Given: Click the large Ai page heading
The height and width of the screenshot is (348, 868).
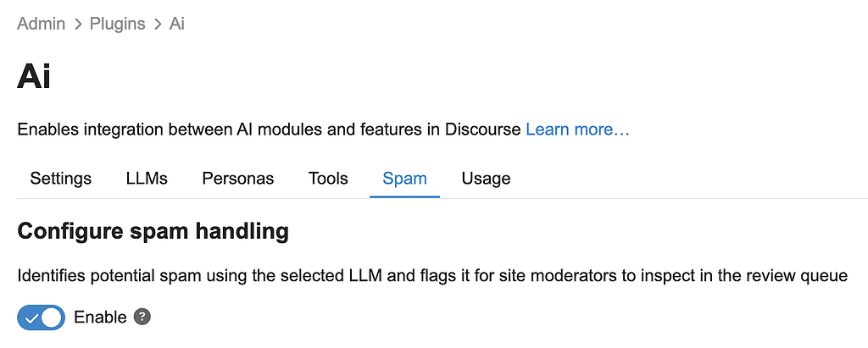Looking at the screenshot, I should [34, 76].
